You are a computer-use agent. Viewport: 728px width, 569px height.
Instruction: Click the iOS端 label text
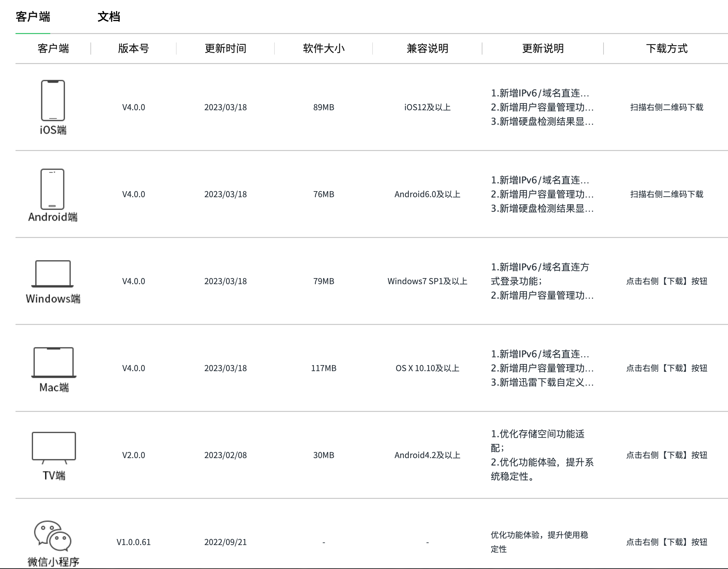53,130
